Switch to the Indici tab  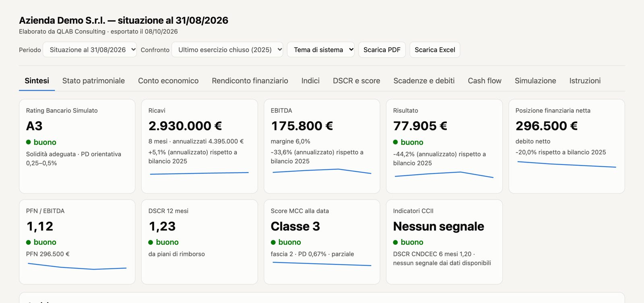click(x=310, y=81)
